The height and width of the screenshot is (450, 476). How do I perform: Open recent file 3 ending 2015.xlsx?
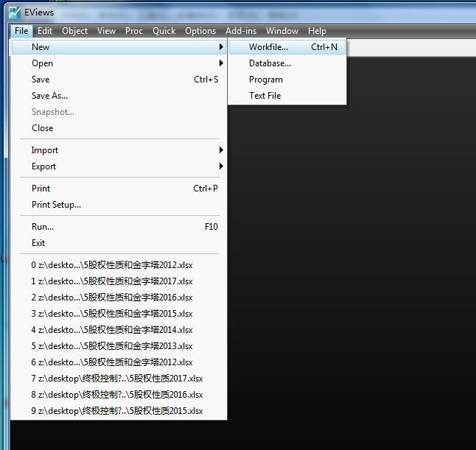coord(119,314)
